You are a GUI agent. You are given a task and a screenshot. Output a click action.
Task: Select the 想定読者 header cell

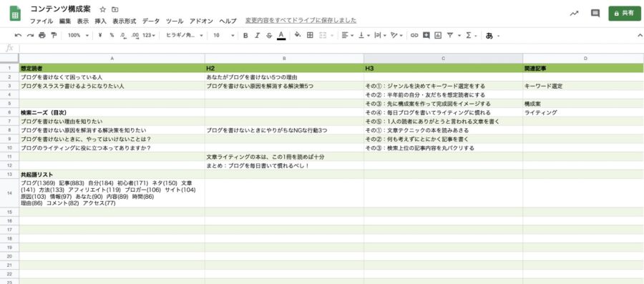coord(112,68)
